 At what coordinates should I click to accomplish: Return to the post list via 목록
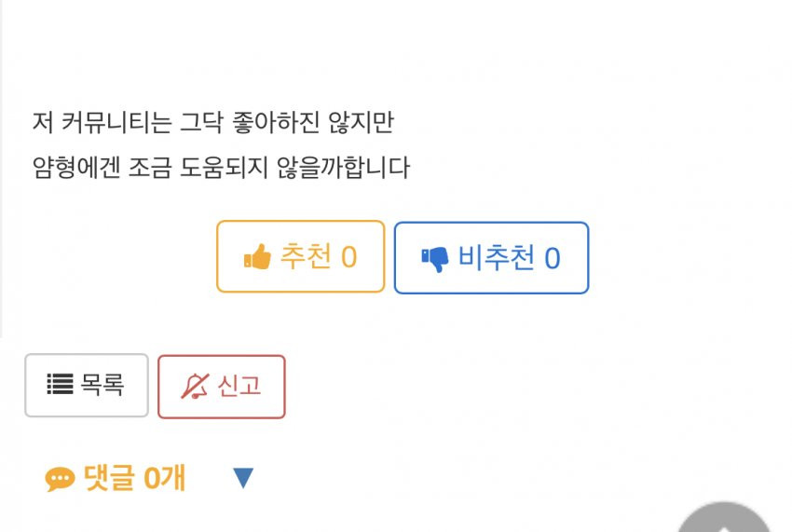87,385
